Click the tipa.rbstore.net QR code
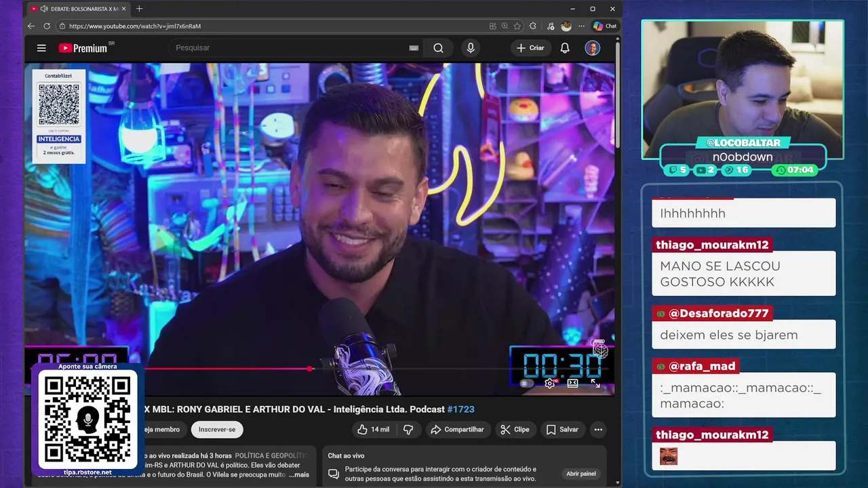 [x=87, y=420]
